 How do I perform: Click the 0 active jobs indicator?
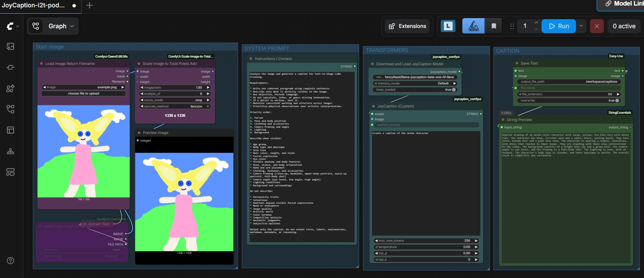click(624, 26)
